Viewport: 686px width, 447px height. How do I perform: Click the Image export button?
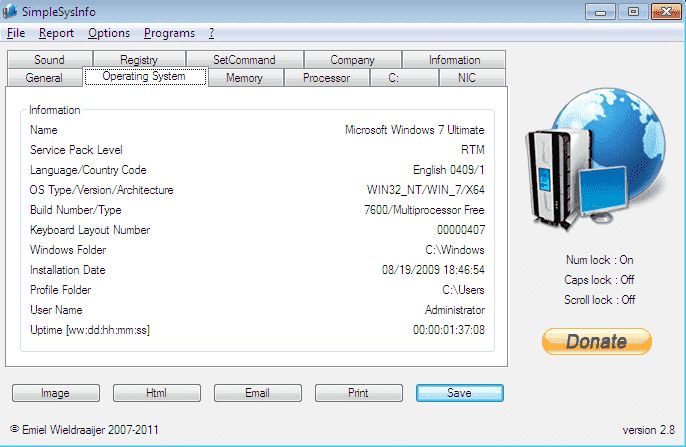pos(56,393)
